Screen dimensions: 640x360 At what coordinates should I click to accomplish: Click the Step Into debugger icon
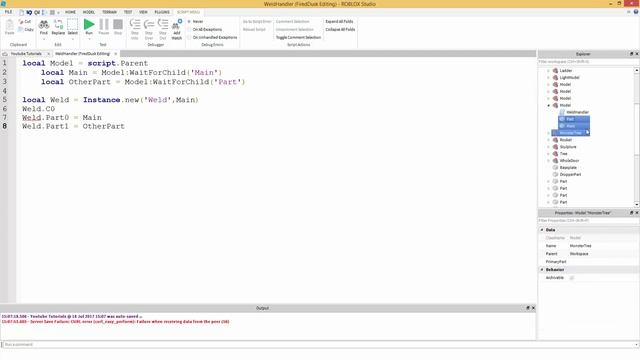point(135,24)
